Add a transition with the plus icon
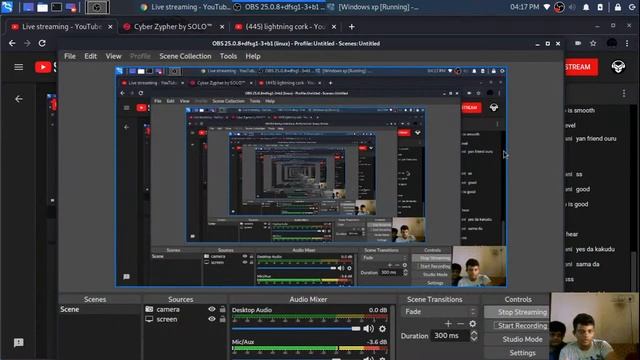 point(448,323)
